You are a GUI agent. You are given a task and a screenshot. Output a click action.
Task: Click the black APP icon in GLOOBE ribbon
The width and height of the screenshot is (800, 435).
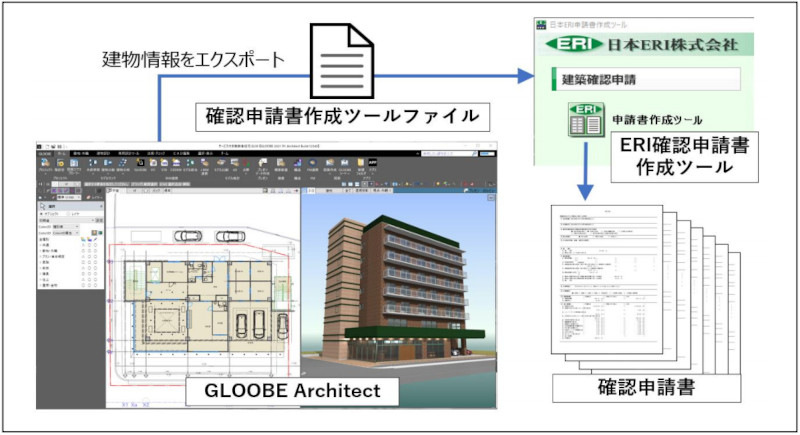coord(372,163)
